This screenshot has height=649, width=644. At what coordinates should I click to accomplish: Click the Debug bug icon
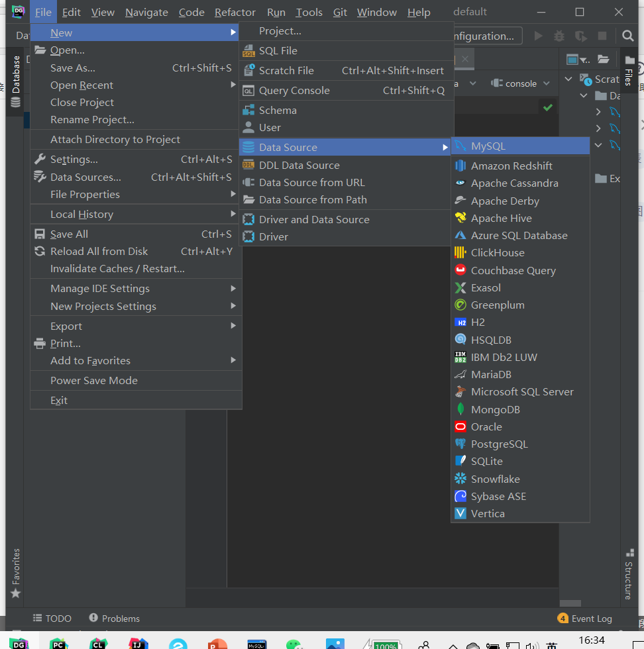coord(557,36)
